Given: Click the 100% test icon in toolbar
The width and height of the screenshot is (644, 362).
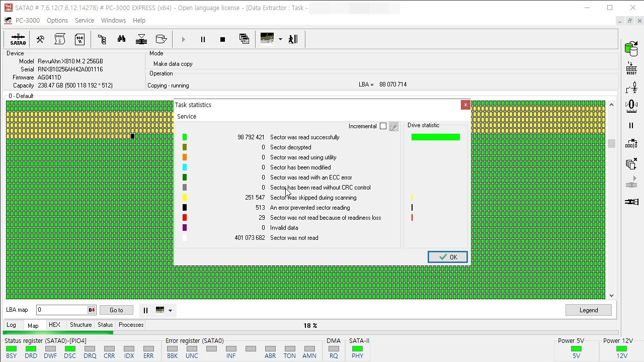Looking at the screenshot, I should pos(80,39).
